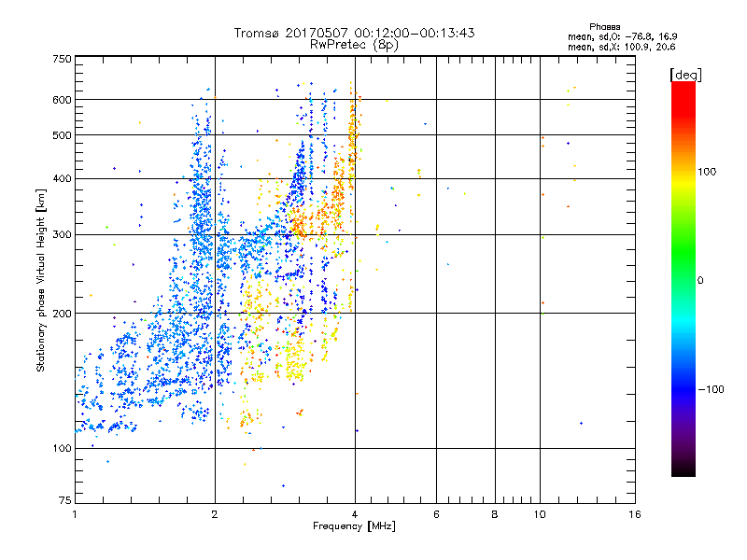This screenshot has height=560, width=747.
Task: Click the x-axis tick label "10"
Action: point(540,514)
